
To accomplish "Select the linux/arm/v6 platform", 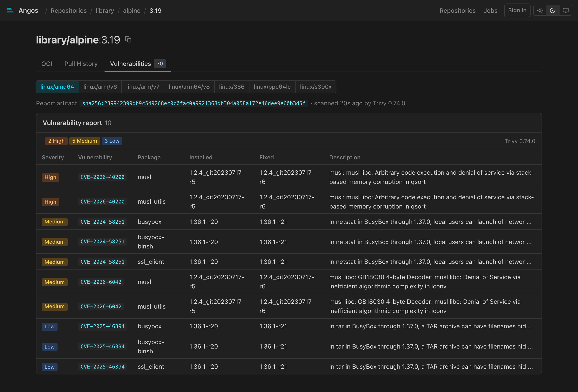I will 100,87.
